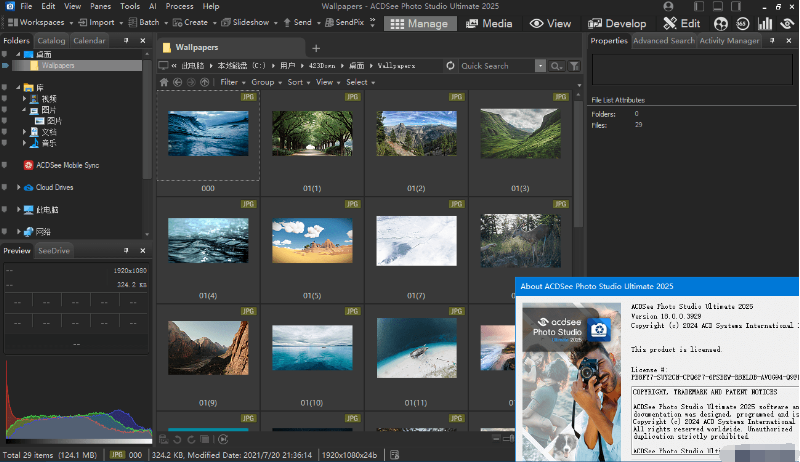The image size is (800, 462).
Task: Toggle Easy-Select marker for Wallpapers folder
Action: pos(5,65)
